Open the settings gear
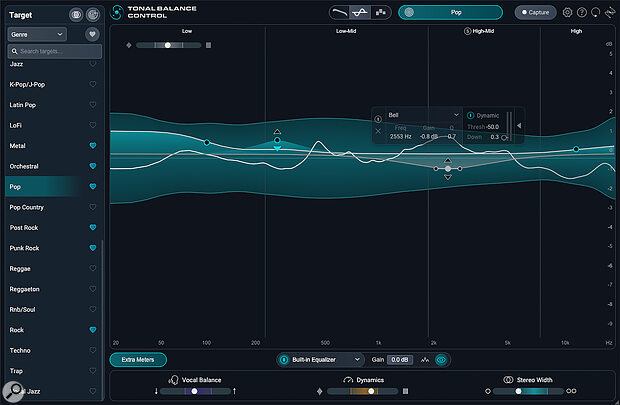Screen dimensions: 620x405 click(567, 13)
